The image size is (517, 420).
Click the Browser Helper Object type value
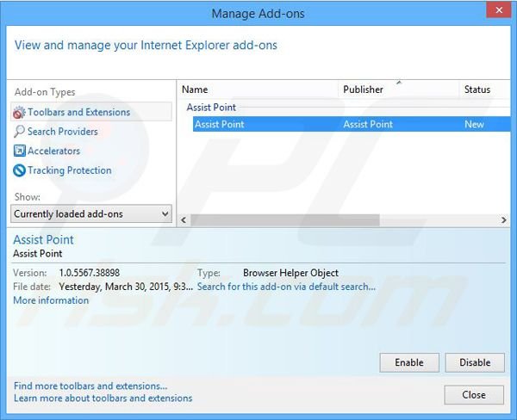[x=291, y=273]
